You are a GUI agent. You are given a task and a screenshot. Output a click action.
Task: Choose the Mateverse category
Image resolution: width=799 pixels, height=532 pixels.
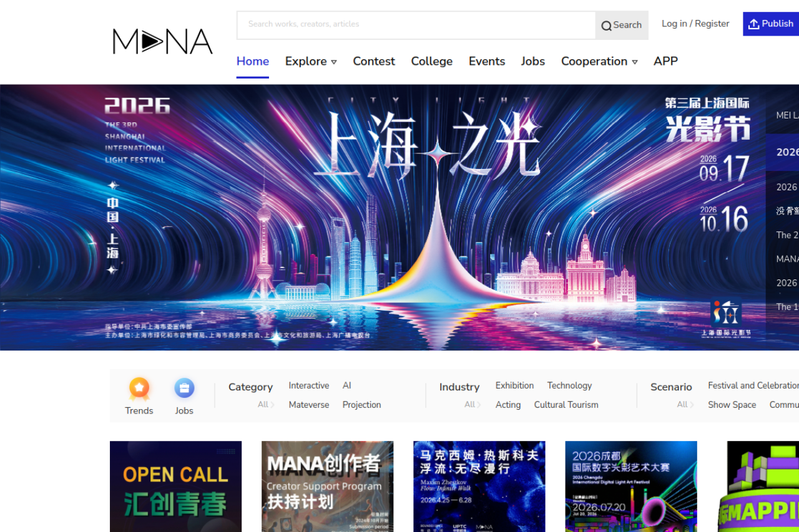tap(309, 405)
